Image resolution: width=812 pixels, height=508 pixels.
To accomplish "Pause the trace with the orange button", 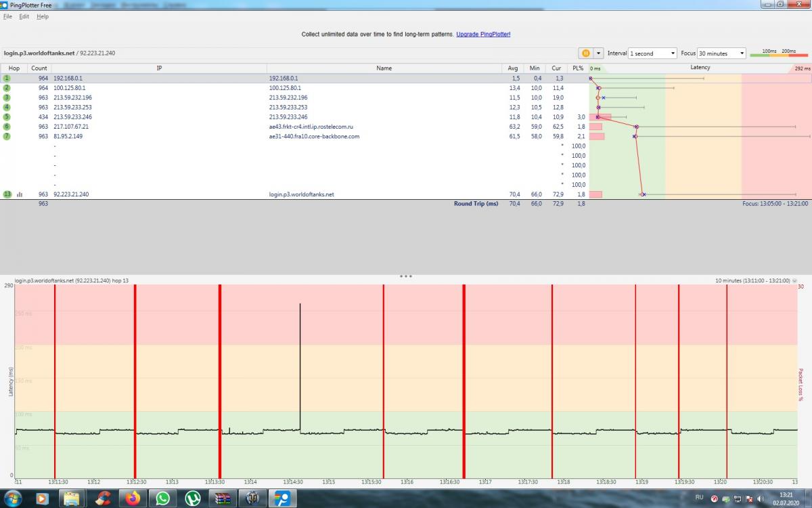I will click(585, 53).
